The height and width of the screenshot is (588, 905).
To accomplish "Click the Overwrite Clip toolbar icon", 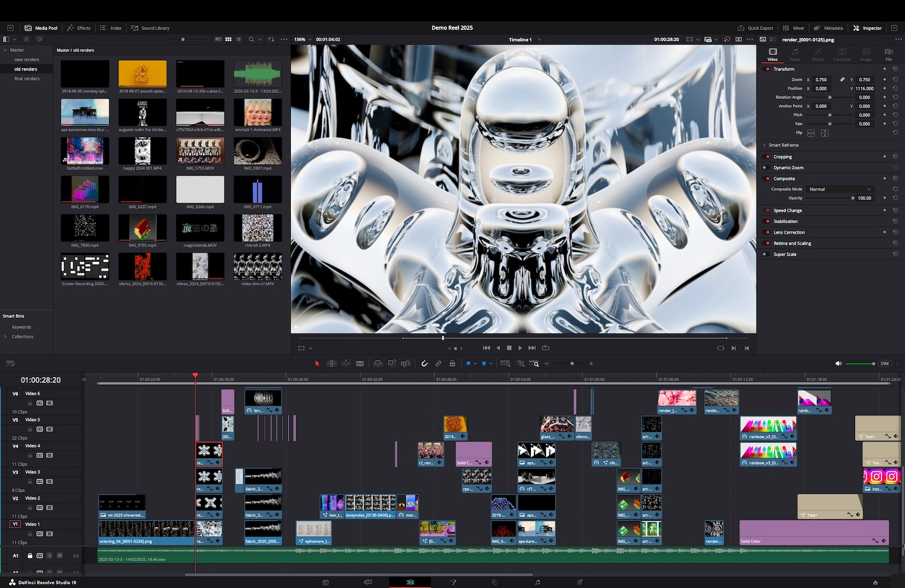I will pyautogui.click(x=392, y=364).
